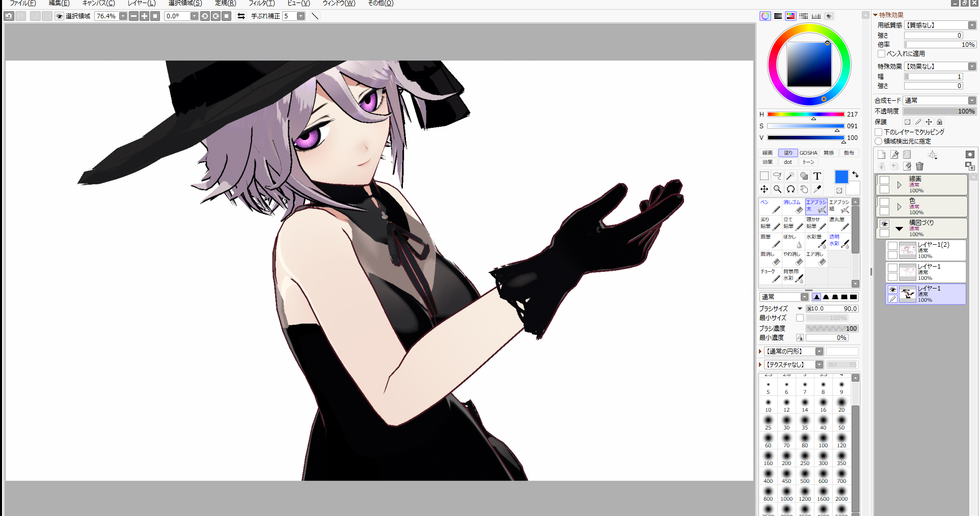The width and height of the screenshot is (980, 516).
Task: Toggle lock-all protection icon
Action: [x=940, y=122]
